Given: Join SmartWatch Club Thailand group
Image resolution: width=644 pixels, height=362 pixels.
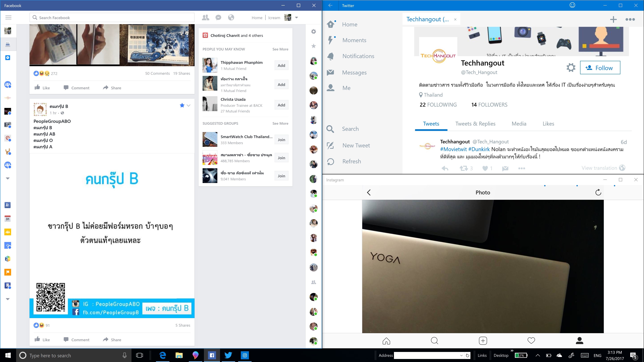Looking at the screenshot, I should [x=281, y=140].
